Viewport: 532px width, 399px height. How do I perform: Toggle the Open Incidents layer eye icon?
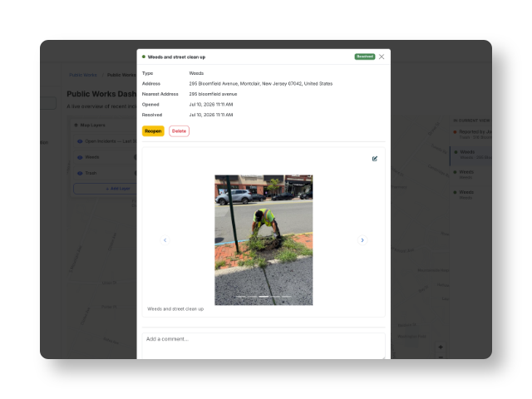[x=80, y=141]
